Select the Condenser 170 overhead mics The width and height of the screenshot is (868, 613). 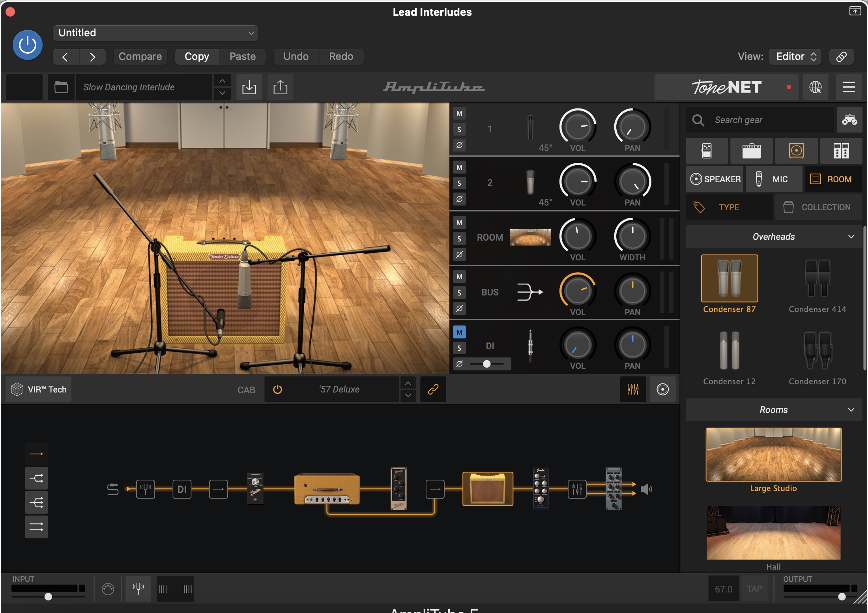pos(817,357)
